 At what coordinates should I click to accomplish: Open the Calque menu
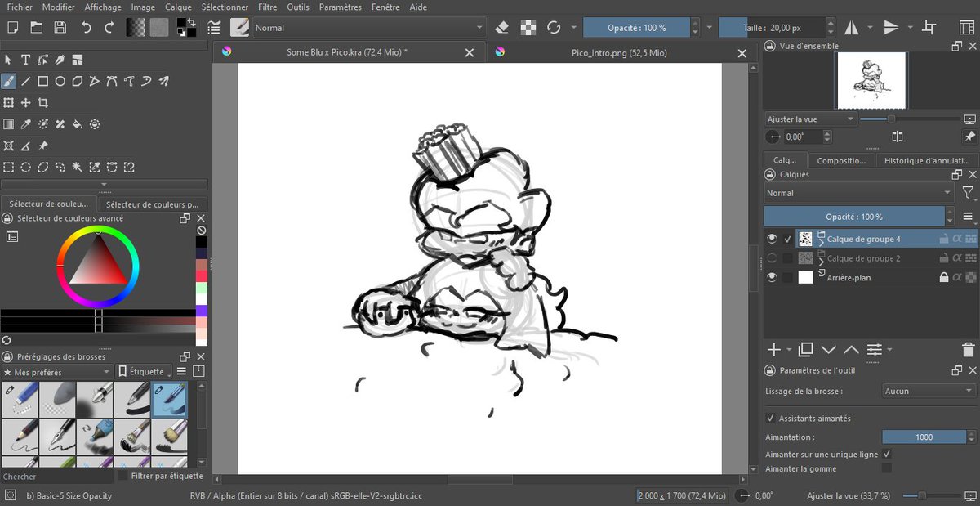[x=178, y=7]
